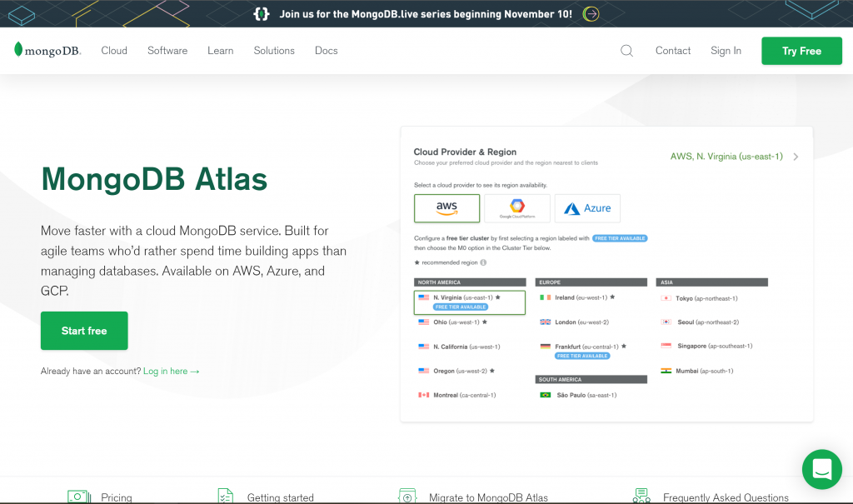This screenshot has width=853, height=504.
Task: Click Frankfurt's Free Tier Available badge
Action: (582, 356)
